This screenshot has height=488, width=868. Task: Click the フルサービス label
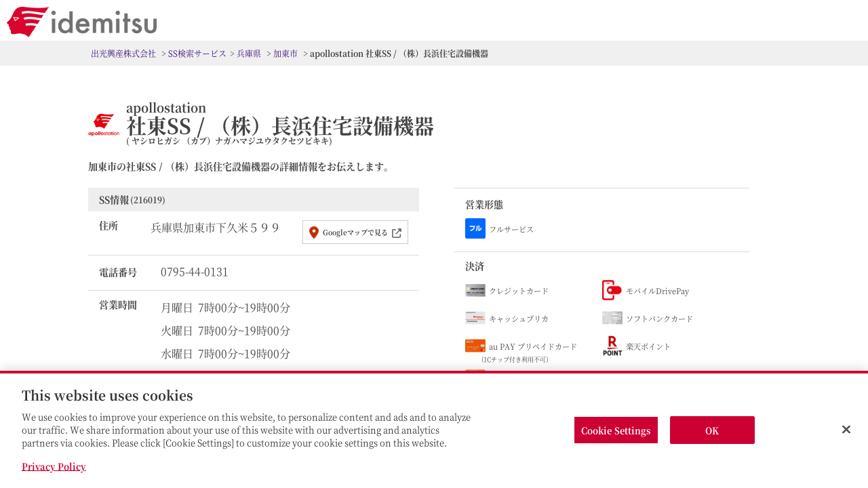(511, 230)
